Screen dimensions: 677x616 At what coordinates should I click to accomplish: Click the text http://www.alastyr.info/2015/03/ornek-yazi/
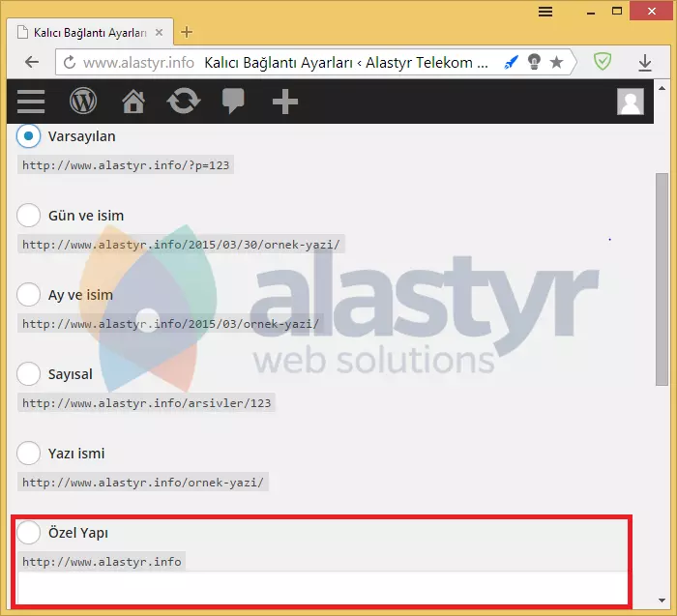[x=170, y=324]
